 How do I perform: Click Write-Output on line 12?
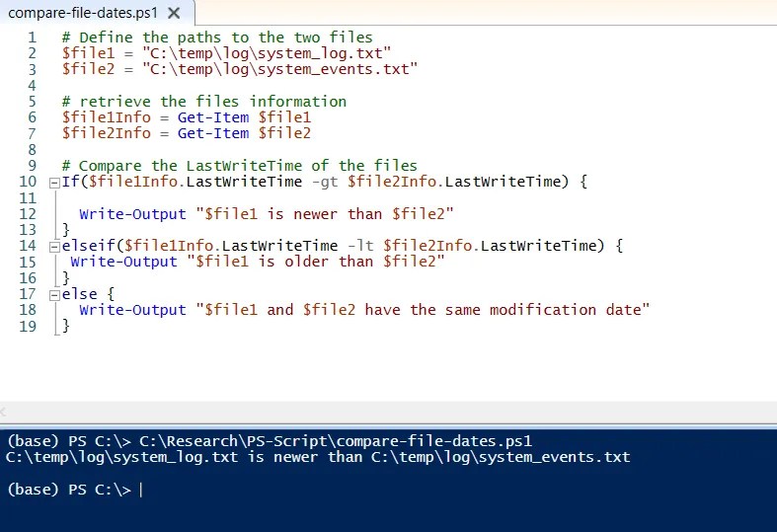click(133, 214)
